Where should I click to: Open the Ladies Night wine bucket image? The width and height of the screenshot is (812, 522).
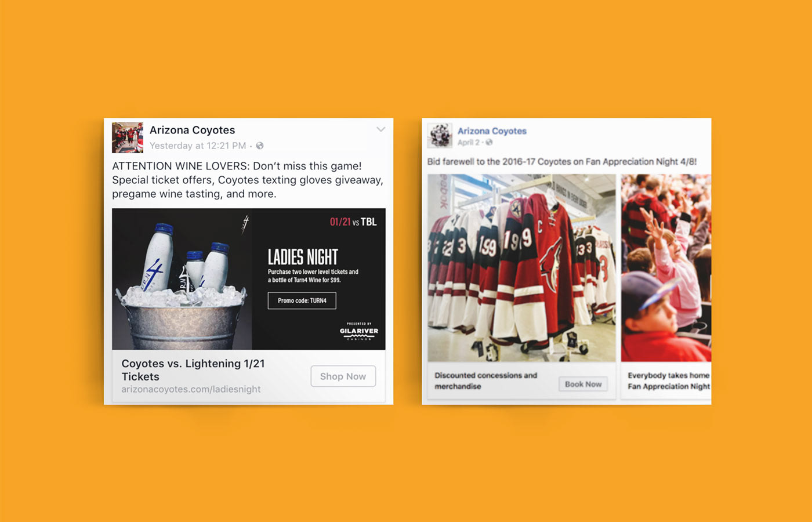[x=249, y=279]
